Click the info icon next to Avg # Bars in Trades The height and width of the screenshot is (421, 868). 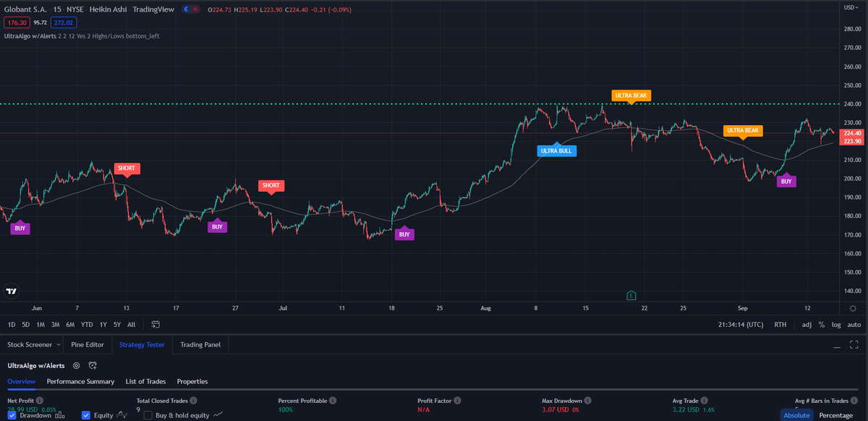[x=854, y=400]
